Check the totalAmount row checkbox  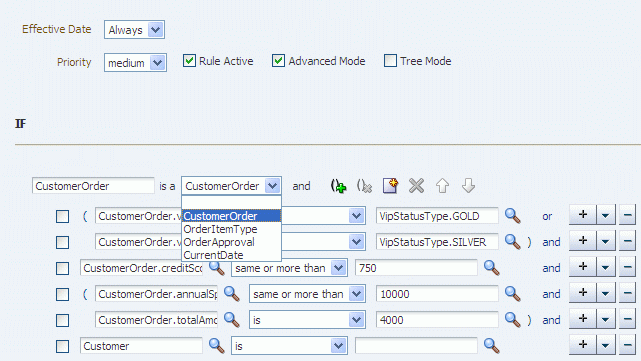(x=63, y=321)
